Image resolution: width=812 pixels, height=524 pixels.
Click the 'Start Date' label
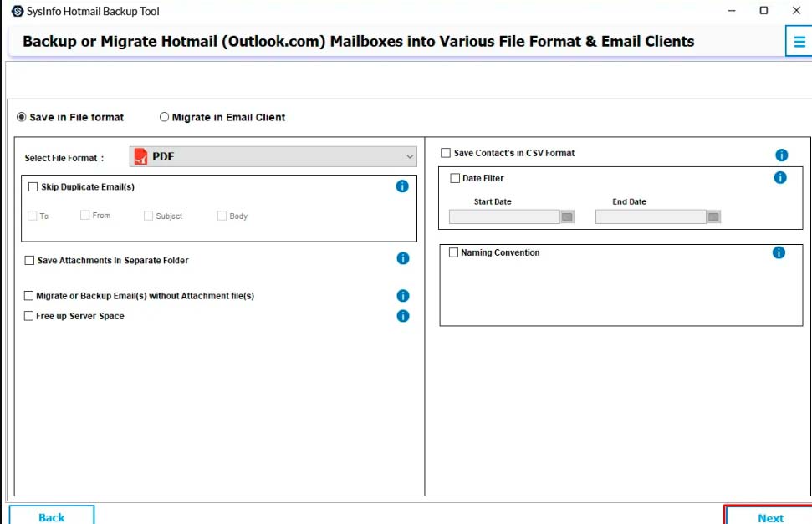(493, 201)
